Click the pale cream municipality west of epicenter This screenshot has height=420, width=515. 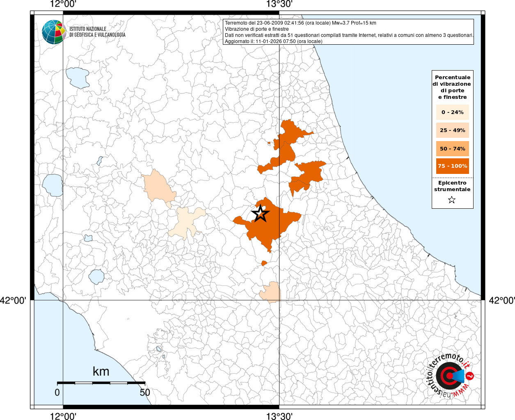(187, 223)
